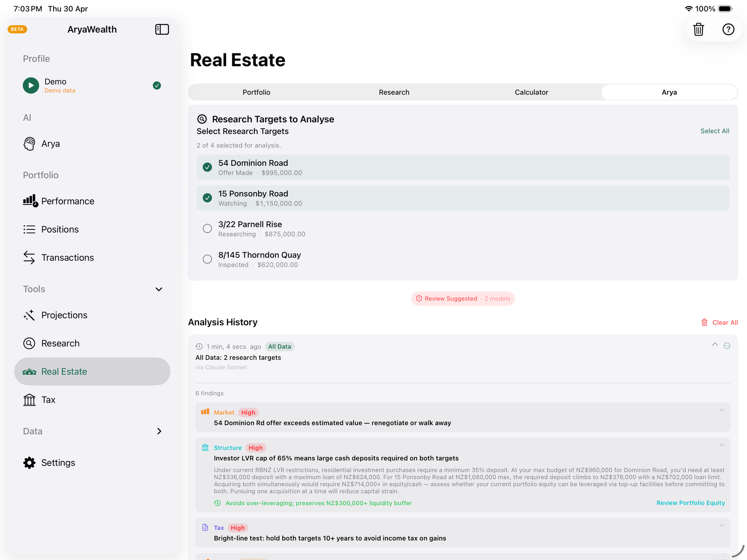Select the 3/22 Parnell Rise target
The width and height of the screenshot is (747, 560).
tap(207, 229)
